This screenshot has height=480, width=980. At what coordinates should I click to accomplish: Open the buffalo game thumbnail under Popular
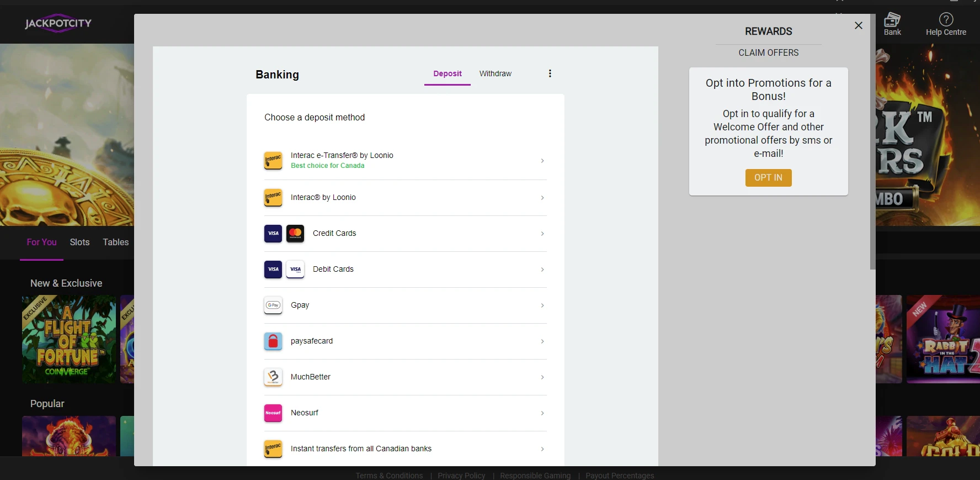click(x=69, y=436)
